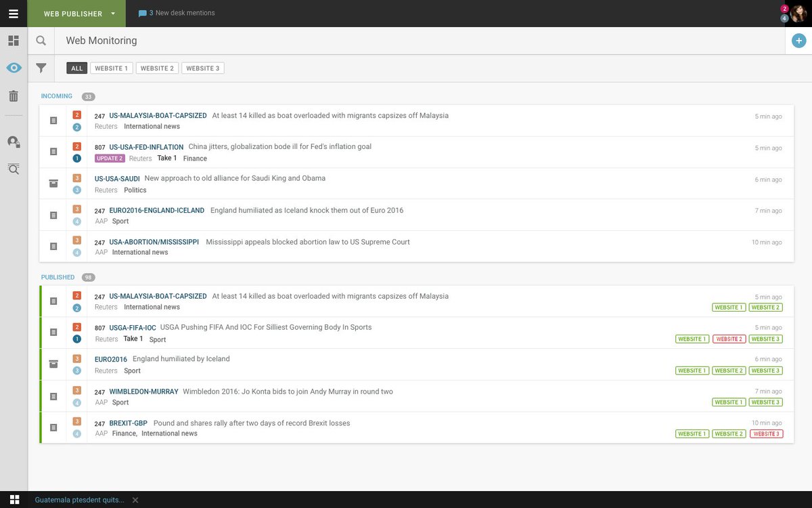Click the grid icon in the bottom taskbar
This screenshot has height=508, width=812.
tap(14, 499)
